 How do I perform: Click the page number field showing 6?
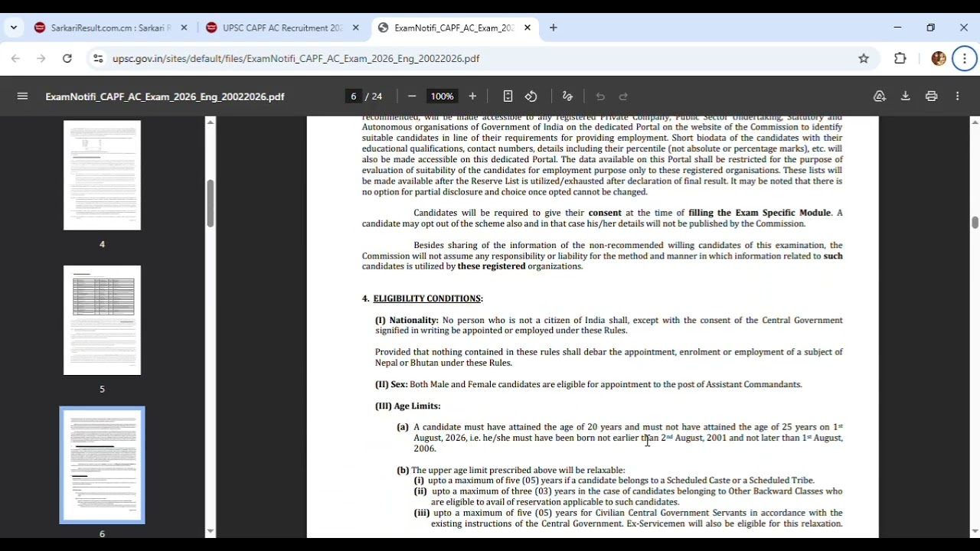[354, 96]
